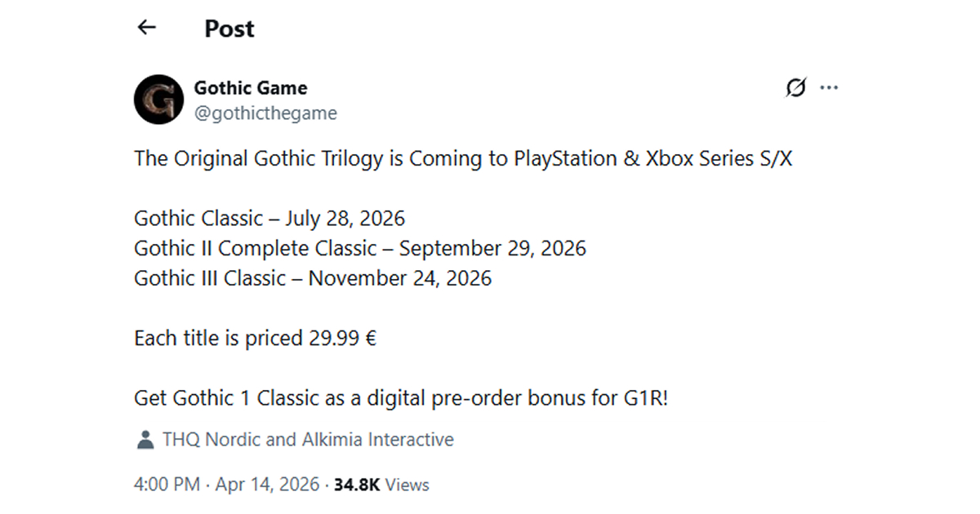
Task: Click the Apr 14, 2026 date
Action: pos(267,485)
